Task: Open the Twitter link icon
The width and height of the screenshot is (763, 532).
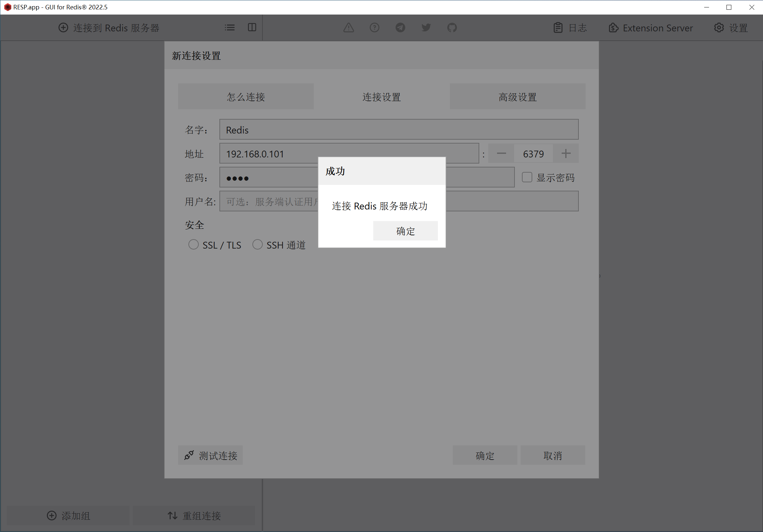Action: [x=426, y=27]
